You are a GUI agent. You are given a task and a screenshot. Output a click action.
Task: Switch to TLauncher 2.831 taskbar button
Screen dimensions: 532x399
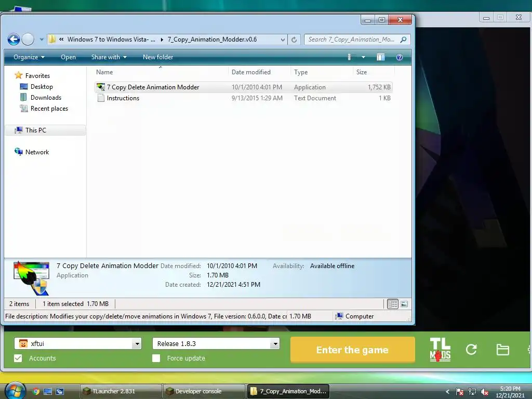pos(121,391)
